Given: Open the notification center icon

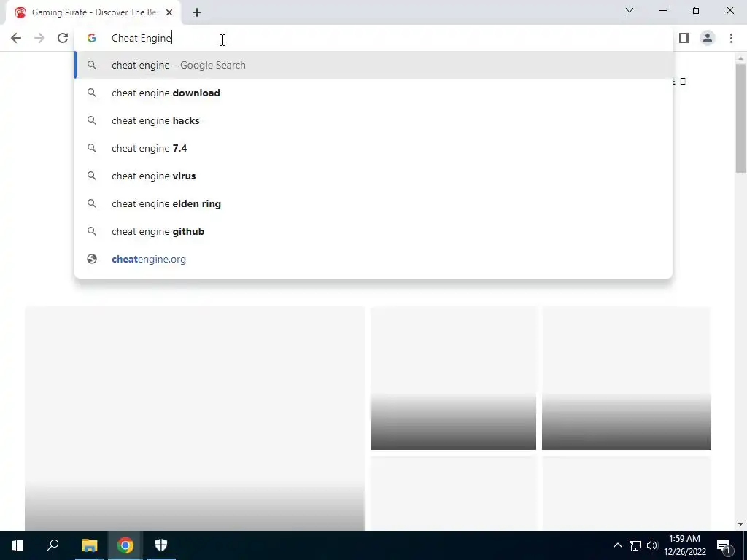Looking at the screenshot, I should [724, 545].
